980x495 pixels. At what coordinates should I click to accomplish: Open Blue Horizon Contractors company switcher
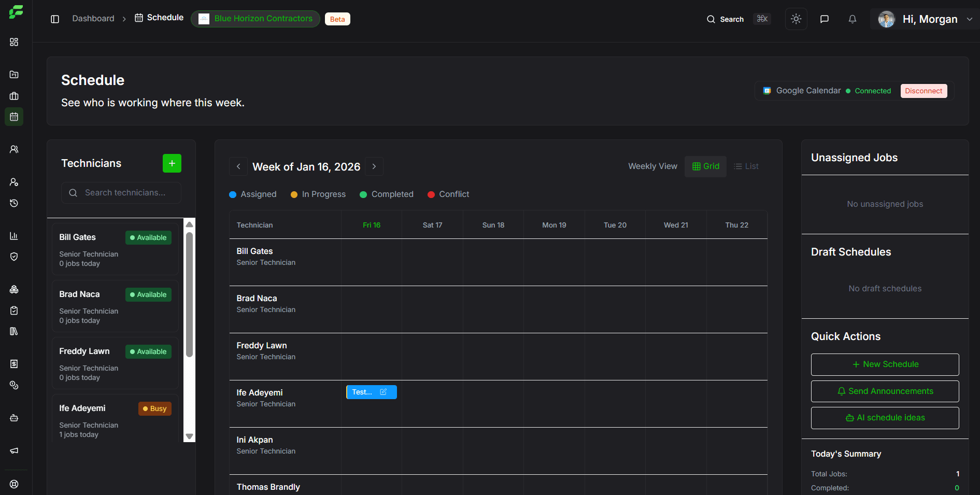[x=255, y=19]
